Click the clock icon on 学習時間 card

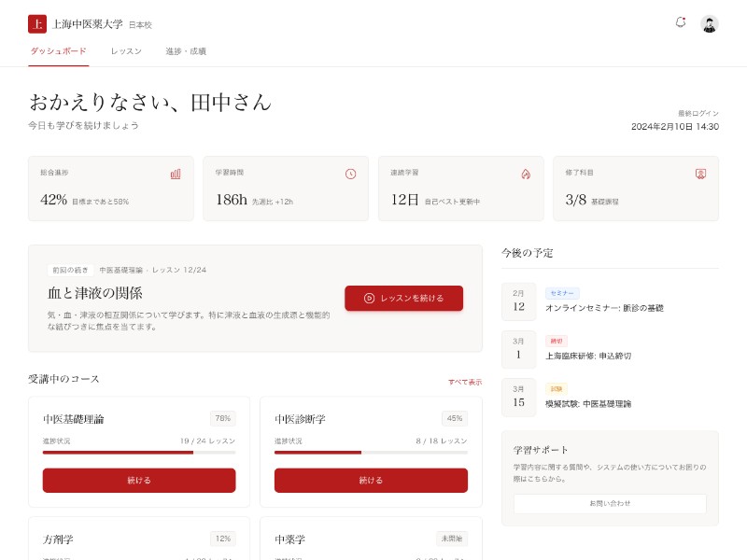350,174
